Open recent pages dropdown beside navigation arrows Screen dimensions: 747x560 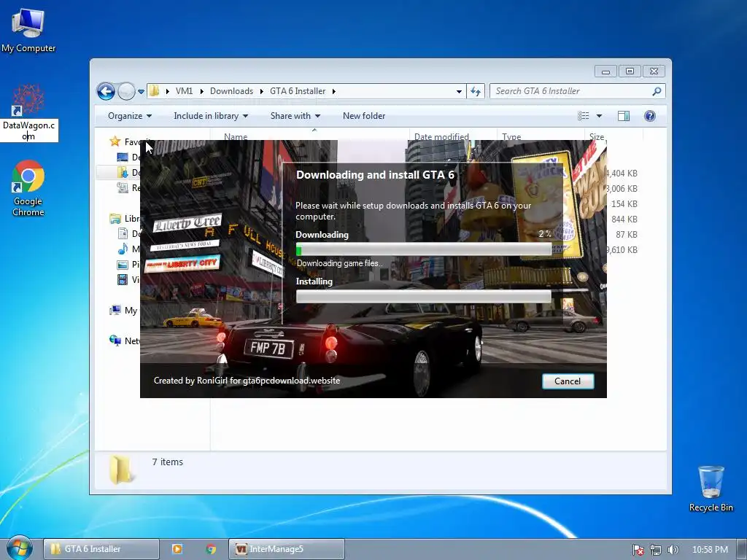[141, 91]
